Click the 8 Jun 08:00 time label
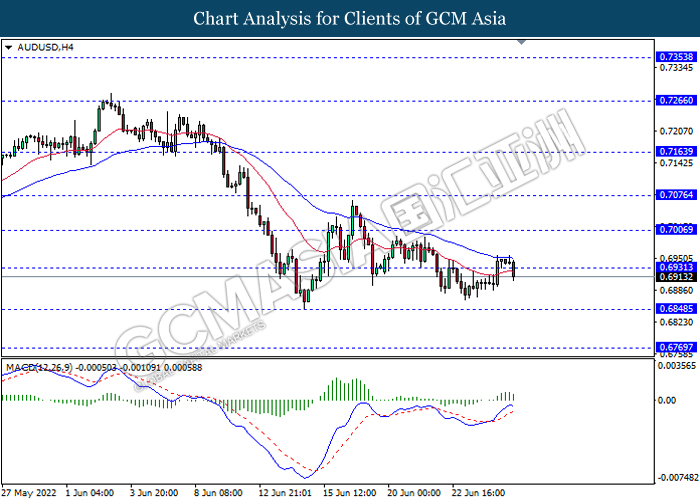Screen dimensions: 700x500 pos(218,493)
